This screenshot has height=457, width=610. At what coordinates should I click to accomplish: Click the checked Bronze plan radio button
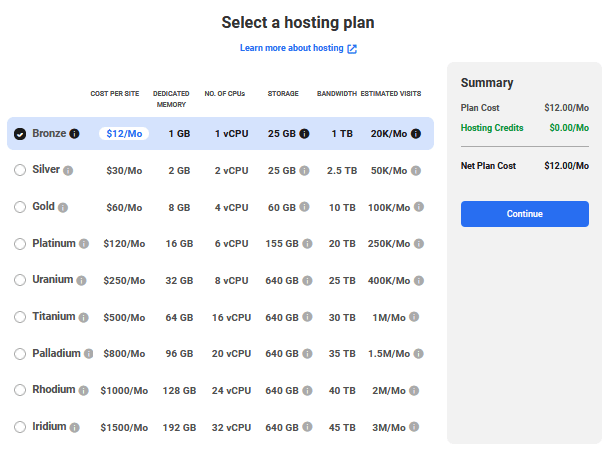20,134
